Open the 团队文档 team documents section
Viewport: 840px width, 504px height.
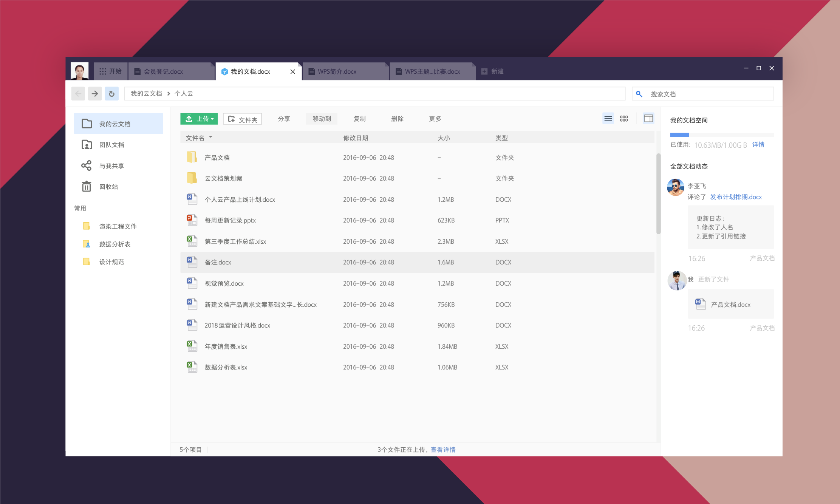tap(111, 145)
